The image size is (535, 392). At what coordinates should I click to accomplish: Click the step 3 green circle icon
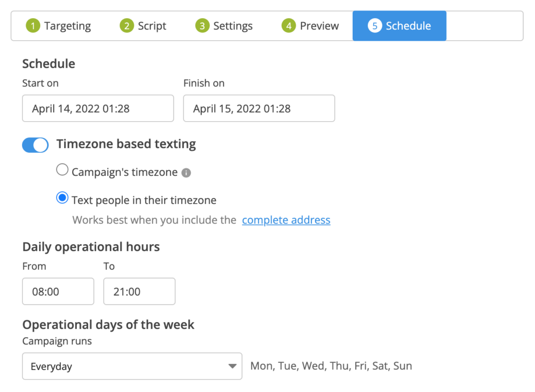tap(202, 26)
